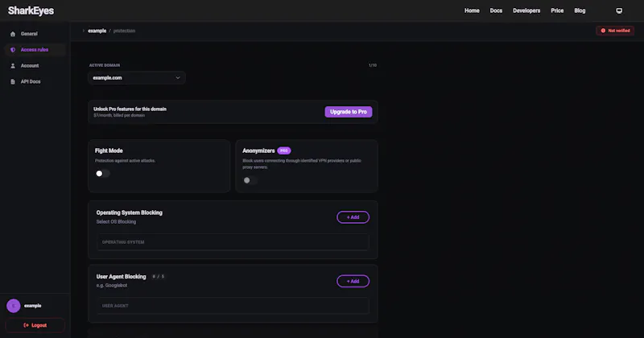Click the Logout button

tap(35, 325)
